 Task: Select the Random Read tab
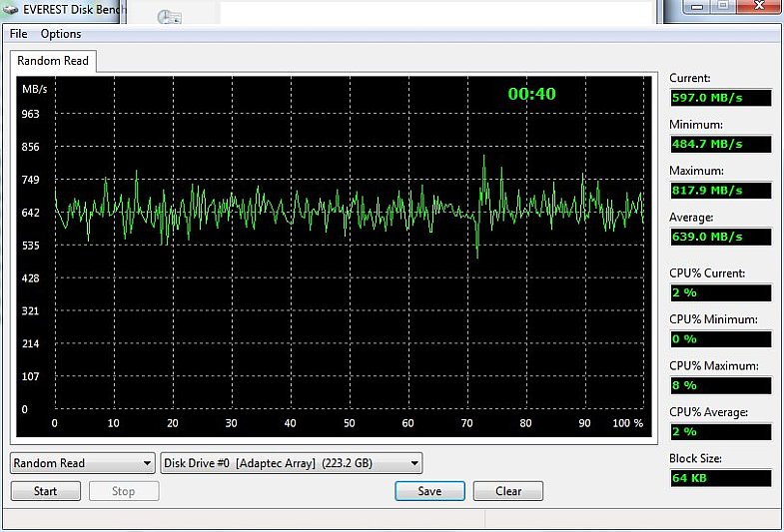tap(53, 61)
